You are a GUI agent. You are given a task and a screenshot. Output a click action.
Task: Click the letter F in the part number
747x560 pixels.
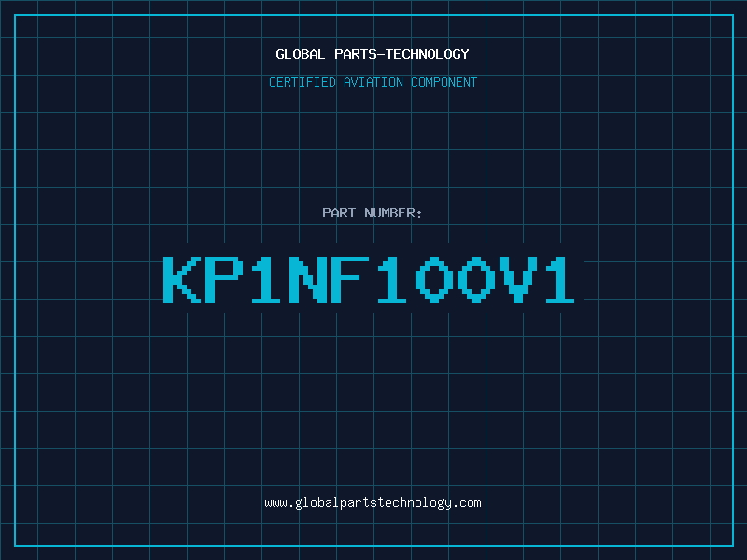pos(351,279)
